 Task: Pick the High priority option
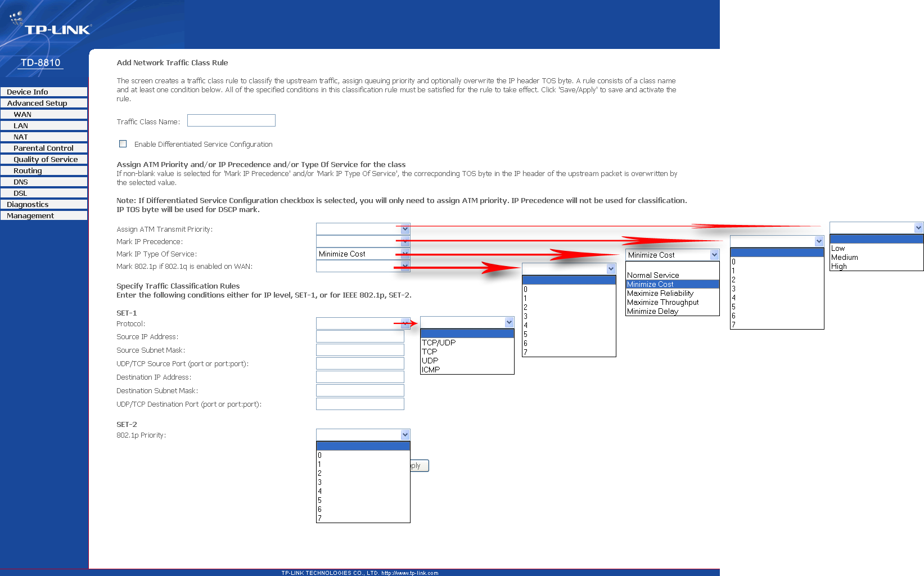click(x=876, y=266)
